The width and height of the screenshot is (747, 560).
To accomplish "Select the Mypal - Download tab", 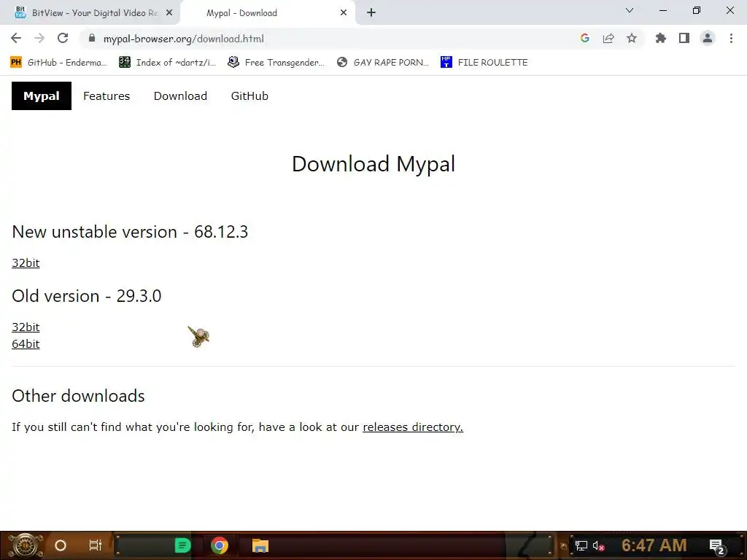I will point(267,13).
